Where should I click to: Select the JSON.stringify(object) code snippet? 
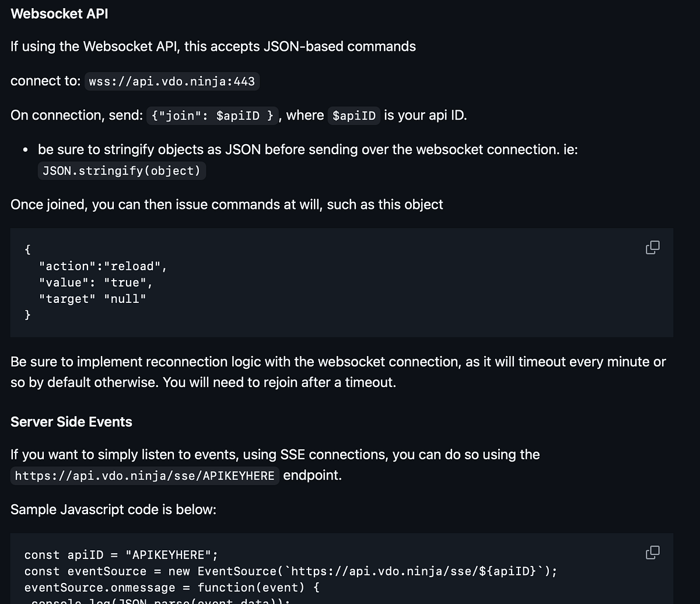[x=121, y=170]
